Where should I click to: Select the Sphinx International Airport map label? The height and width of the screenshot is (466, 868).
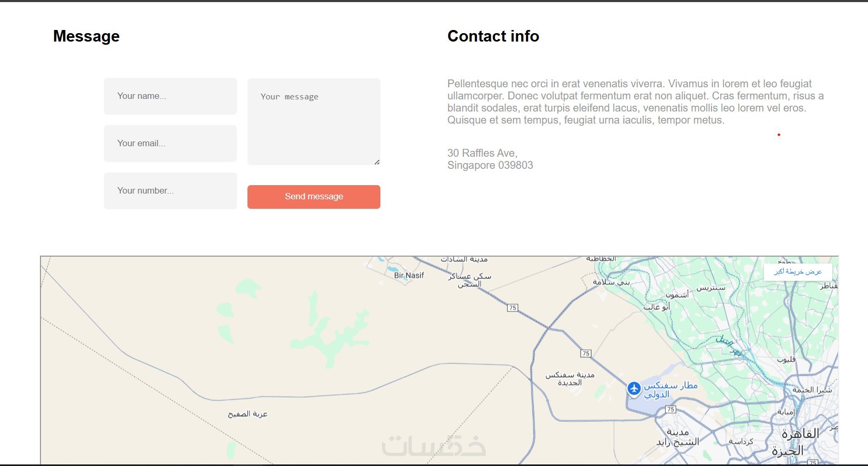pyautogui.click(x=670, y=390)
